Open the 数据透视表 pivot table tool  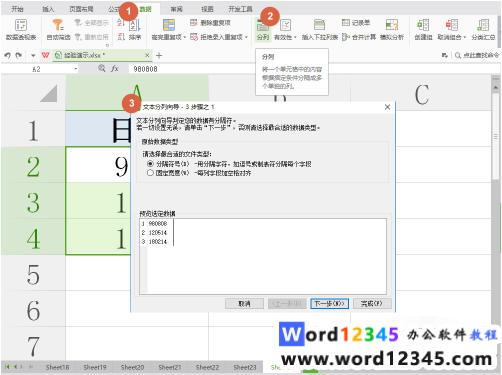[21, 30]
